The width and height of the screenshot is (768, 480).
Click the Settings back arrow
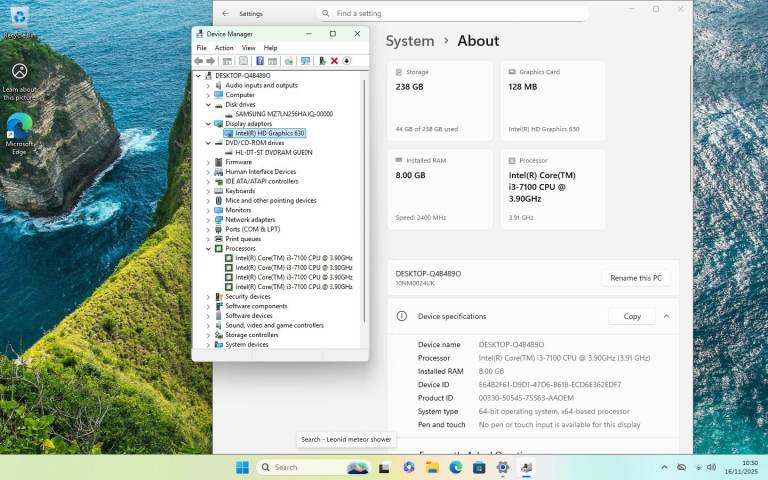[225, 13]
